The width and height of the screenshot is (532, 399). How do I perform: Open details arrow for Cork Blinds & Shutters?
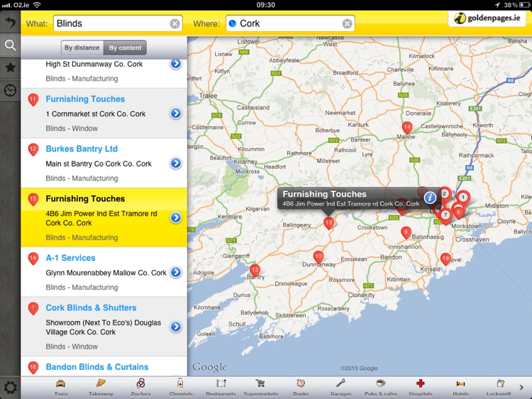pos(176,327)
